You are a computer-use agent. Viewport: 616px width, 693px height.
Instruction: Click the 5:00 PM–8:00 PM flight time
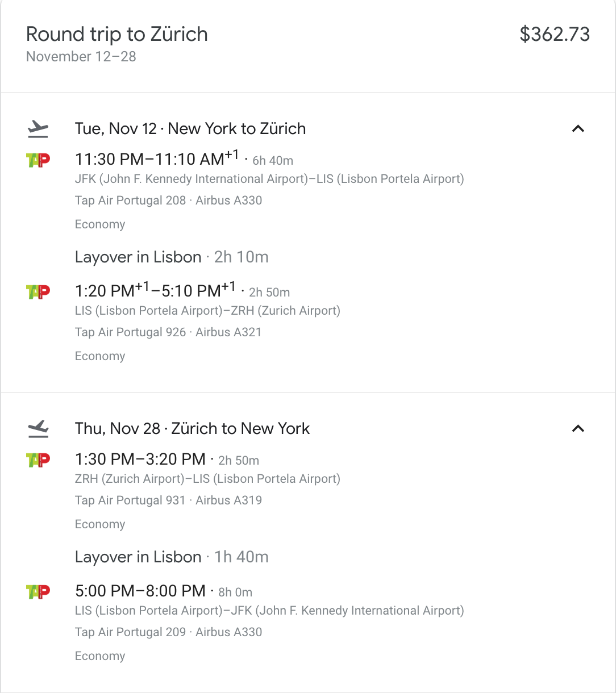click(140, 591)
